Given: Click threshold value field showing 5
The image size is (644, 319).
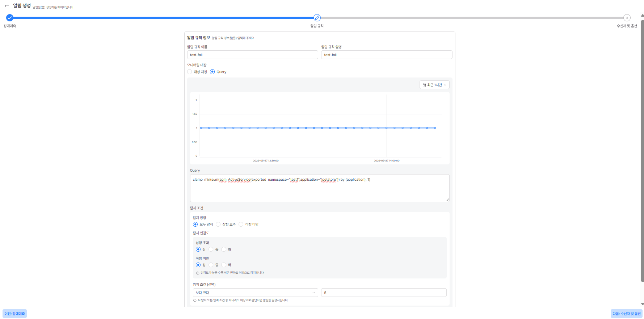Looking at the screenshot, I should pyautogui.click(x=384, y=293).
